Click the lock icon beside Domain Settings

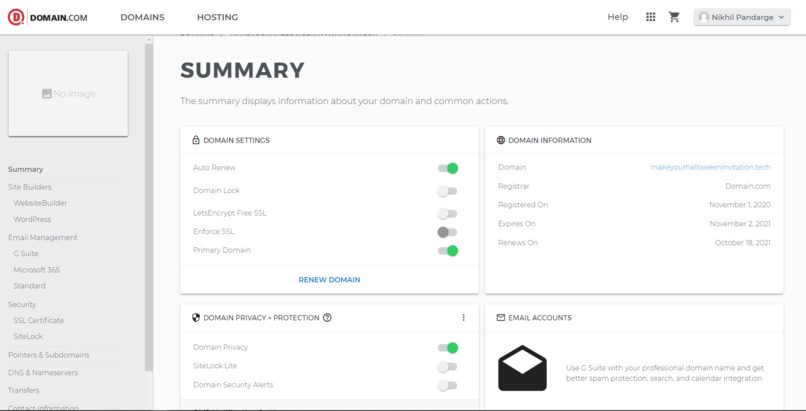[x=195, y=140]
